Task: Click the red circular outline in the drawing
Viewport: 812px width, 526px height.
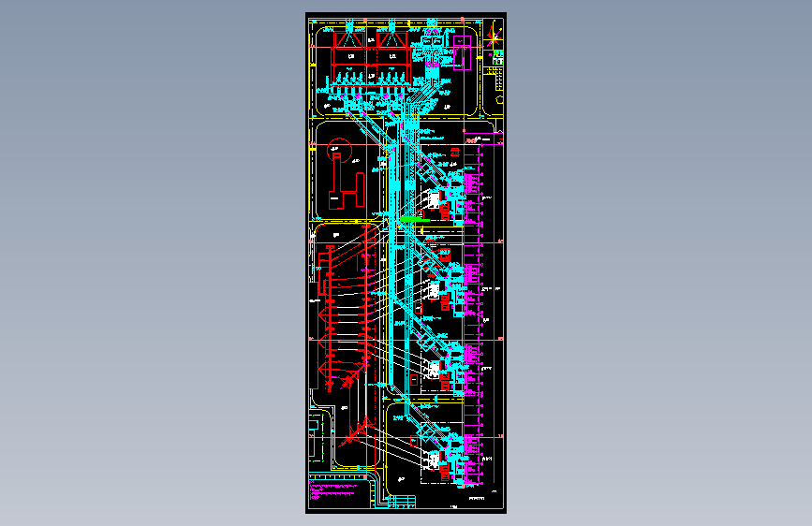Action: point(340,150)
